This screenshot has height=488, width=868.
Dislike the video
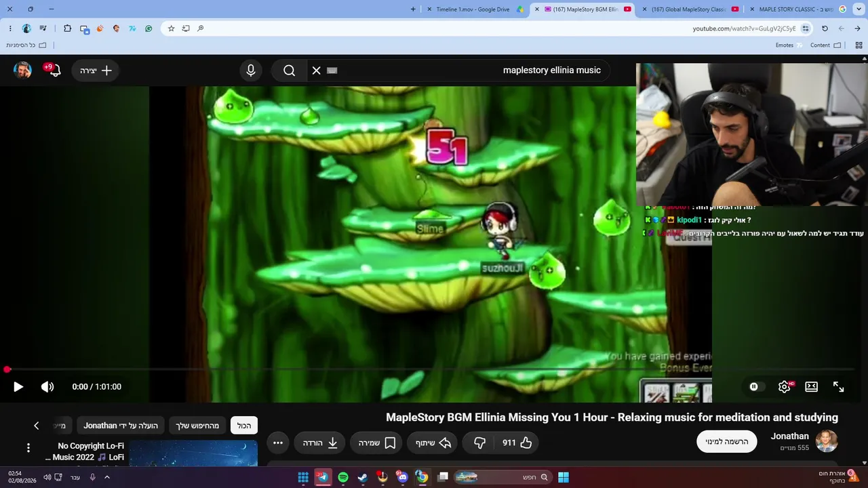click(479, 443)
